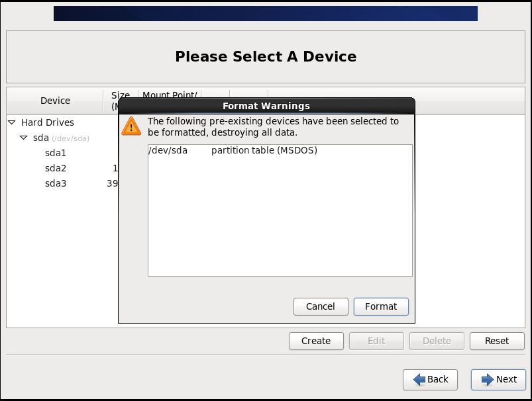Click the Mount Point column header
The height and width of the screenshot is (401, 532).
coord(170,96)
